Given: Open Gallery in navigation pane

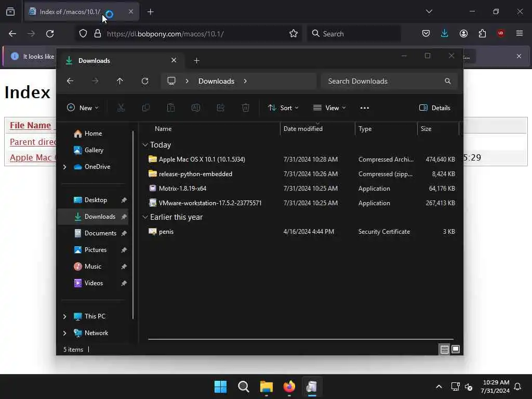Looking at the screenshot, I should [x=94, y=150].
